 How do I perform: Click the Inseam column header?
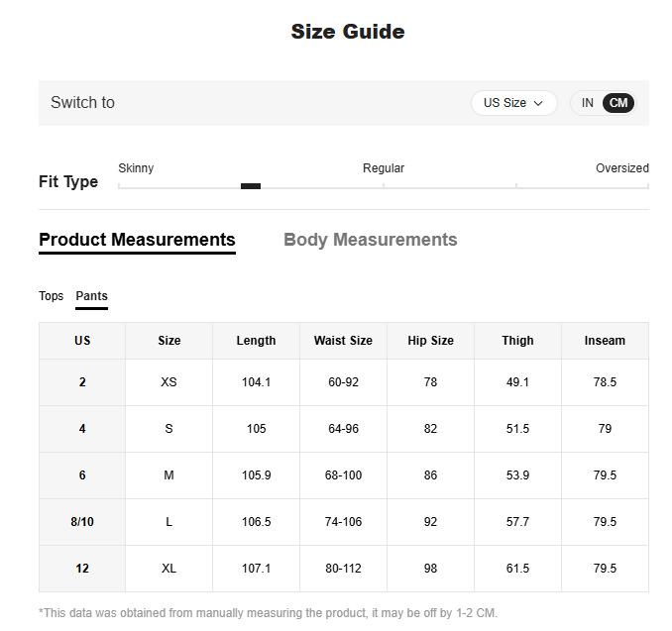(x=605, y=341)
